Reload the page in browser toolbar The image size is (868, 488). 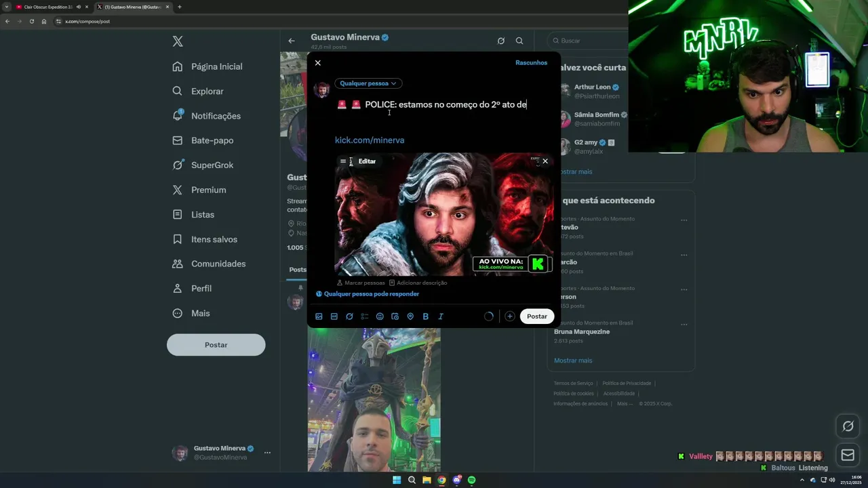click(31, 21)
